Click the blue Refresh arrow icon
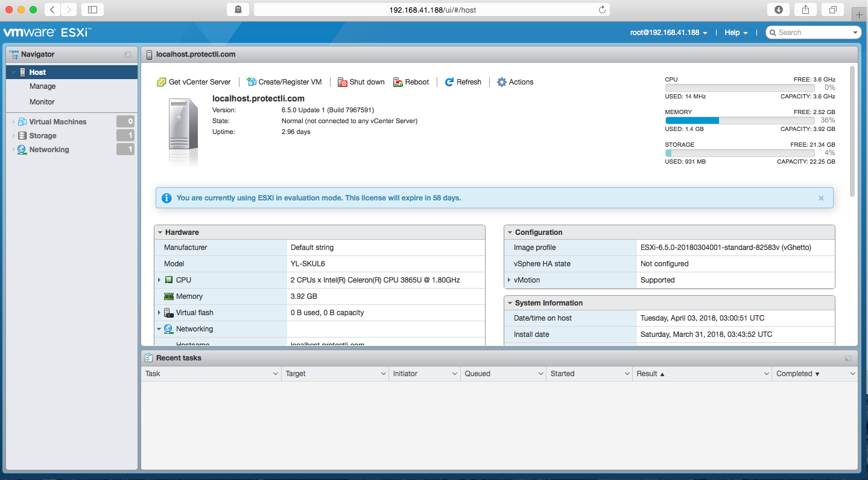Viewport: 868px width, 480px height. click(449, 82)
